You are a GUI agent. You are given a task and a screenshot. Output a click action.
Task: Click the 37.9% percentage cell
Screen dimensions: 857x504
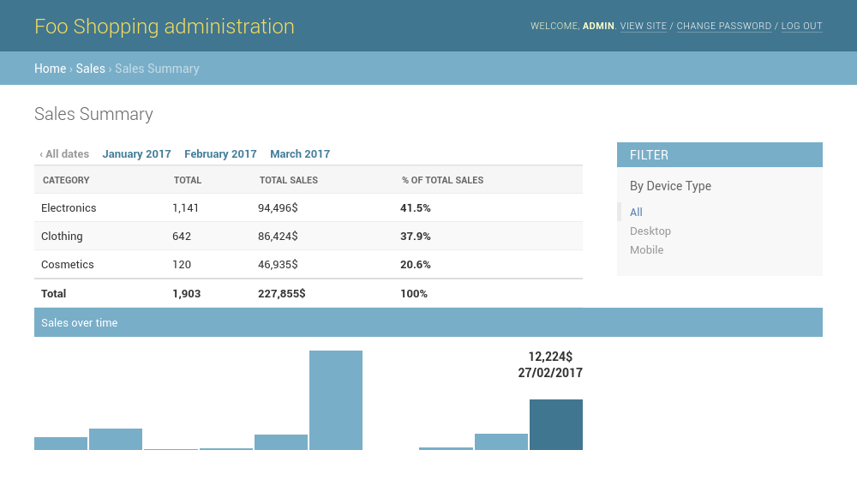click(416, 237)
